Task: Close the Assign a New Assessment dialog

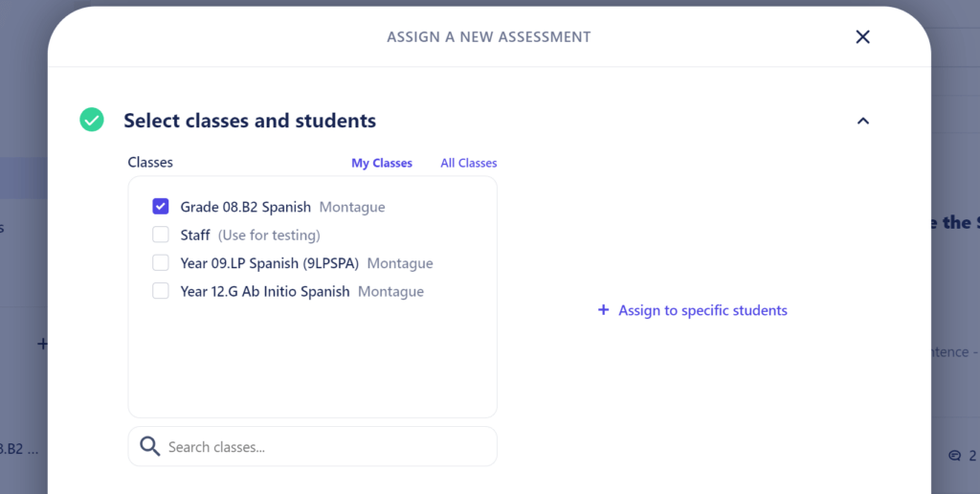Action: pyautogui.click(x=862, y=37)
